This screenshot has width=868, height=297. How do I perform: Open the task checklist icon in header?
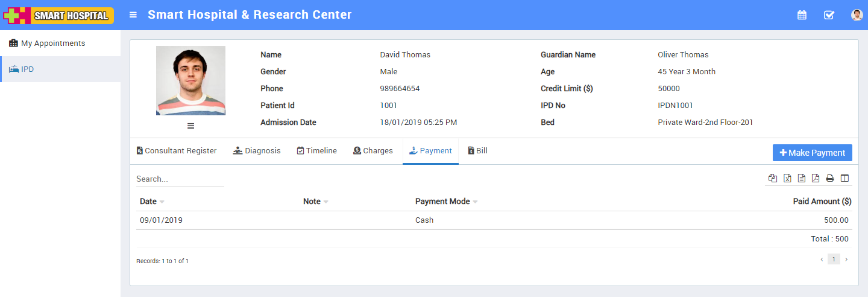(x=829, y=15)
